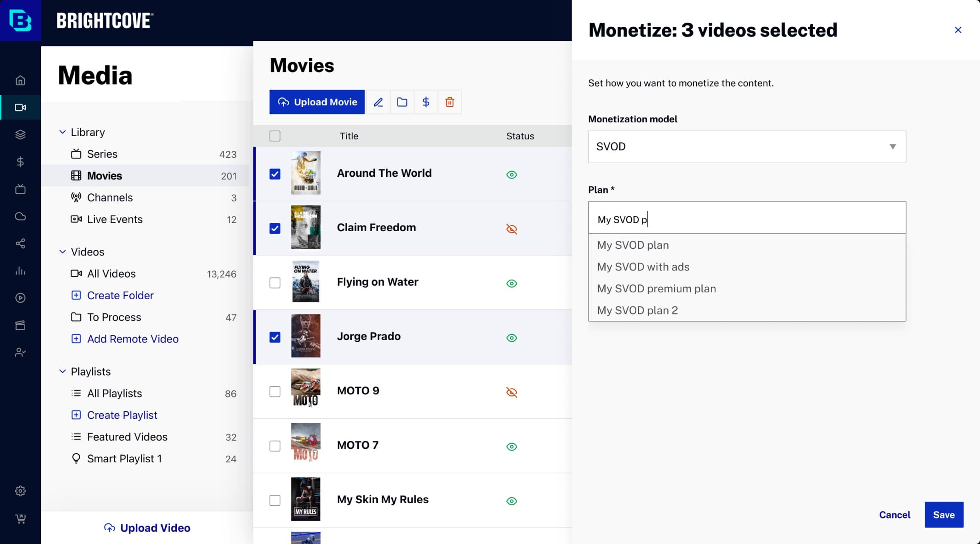This screenshot has height=544, width=980.
Task: Collapse the Videos section chevron
Action: [63, 252]
